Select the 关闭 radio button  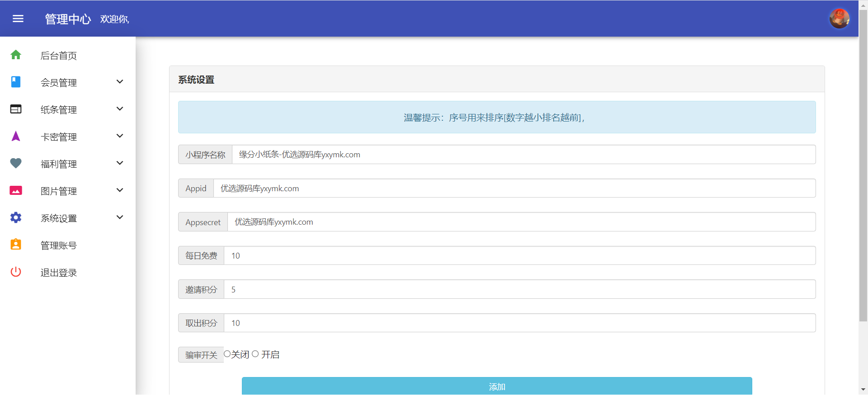[227, 354]
